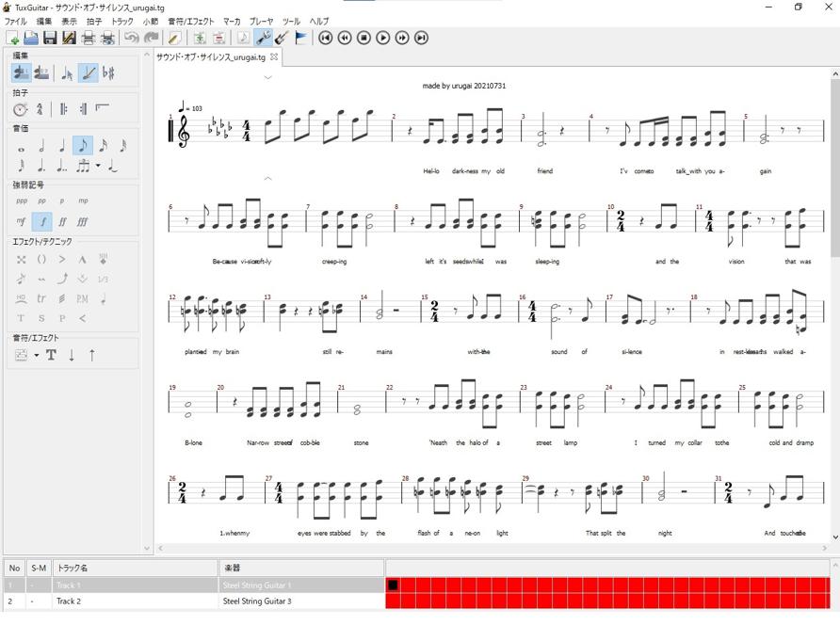Save the song with the floppy disk icon
The height and width of the screenshot is (625, 840).
click(x=50, y=38)
